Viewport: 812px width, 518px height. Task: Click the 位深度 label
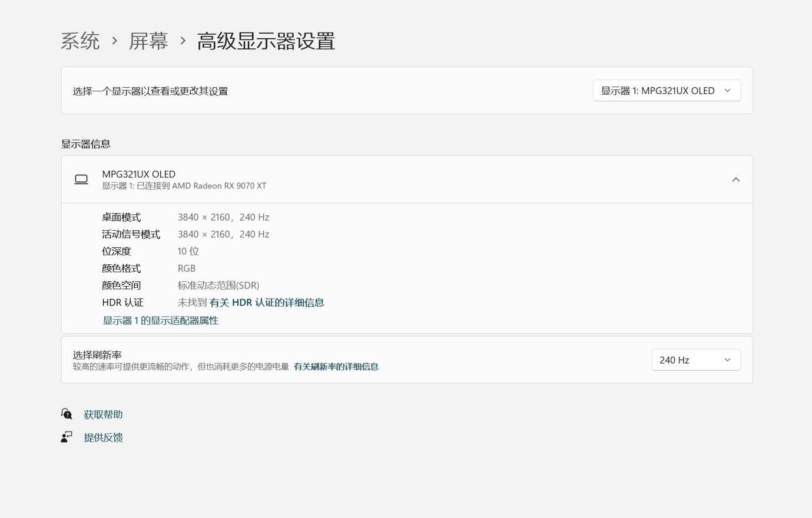pos(117,251)
